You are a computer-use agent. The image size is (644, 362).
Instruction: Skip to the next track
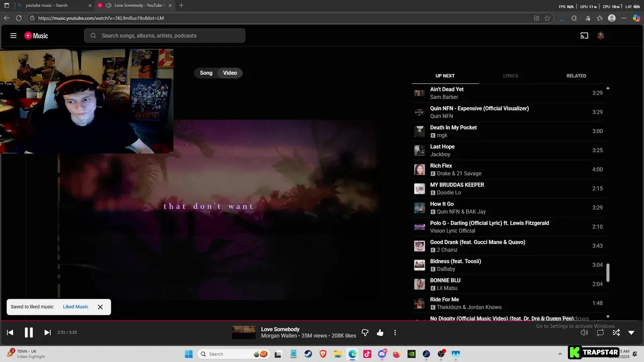[x=47, y=332]
